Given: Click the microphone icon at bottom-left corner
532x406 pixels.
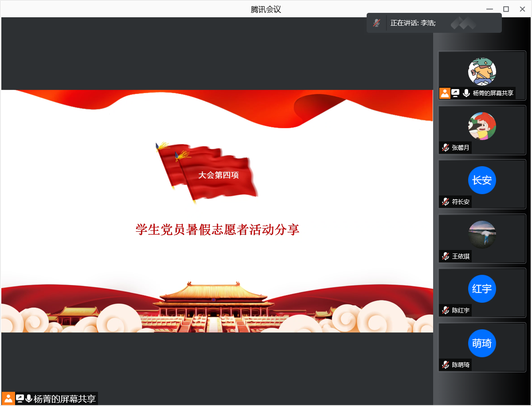Looking at the screenshot, I should [29, 398].
